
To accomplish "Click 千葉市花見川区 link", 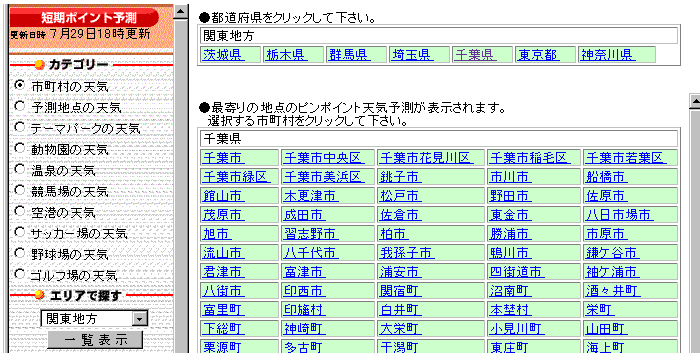I will [x=426, y=158].
